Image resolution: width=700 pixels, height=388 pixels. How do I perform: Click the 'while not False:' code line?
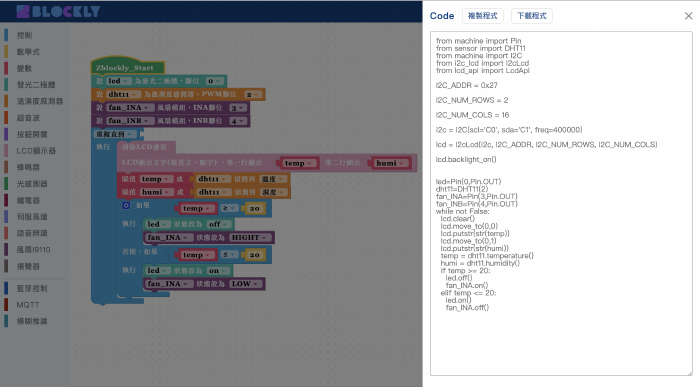462,211
